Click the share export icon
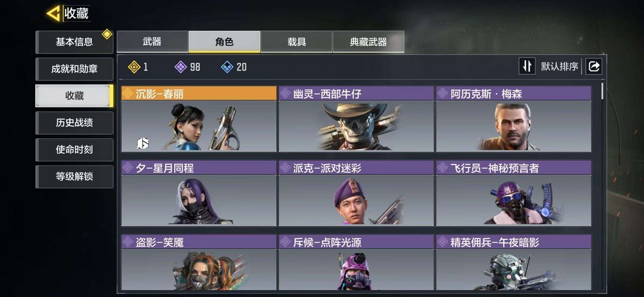Image resolution: width=644 pixels, height=297 pixels. click(x=594, y=66)
